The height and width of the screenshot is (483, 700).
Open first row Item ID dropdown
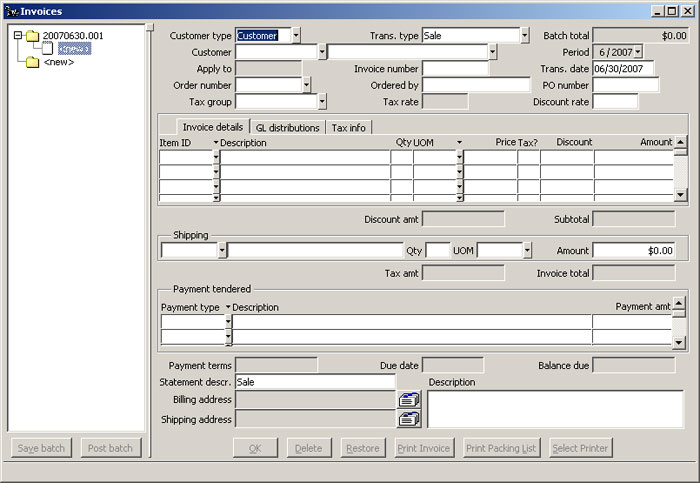click(216, 157)
